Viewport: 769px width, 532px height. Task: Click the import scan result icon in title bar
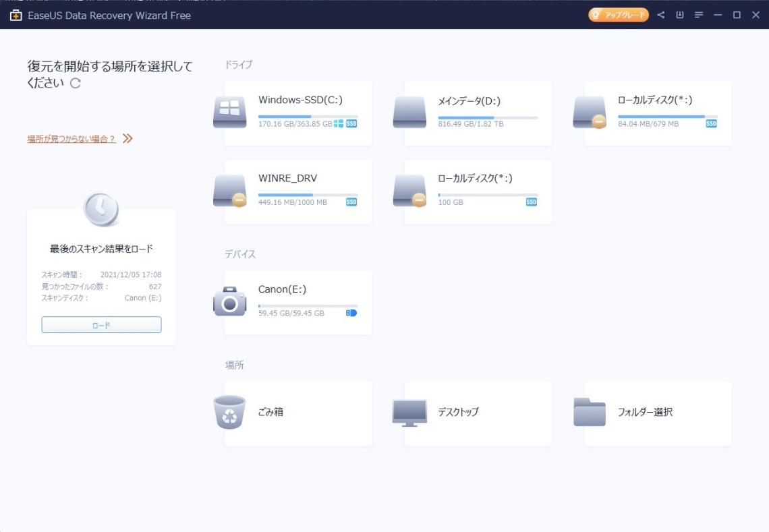click(x=680, y=16)
